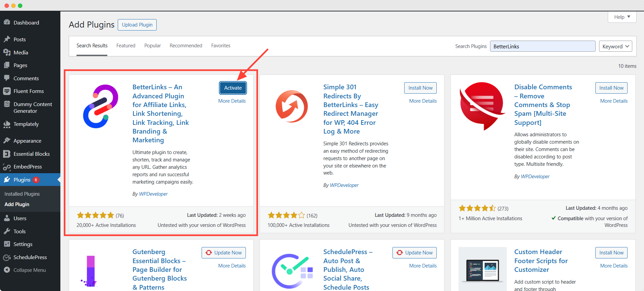Open Installed Plugins submenu item
Screen dimensions: 644x291
[22, 194]
